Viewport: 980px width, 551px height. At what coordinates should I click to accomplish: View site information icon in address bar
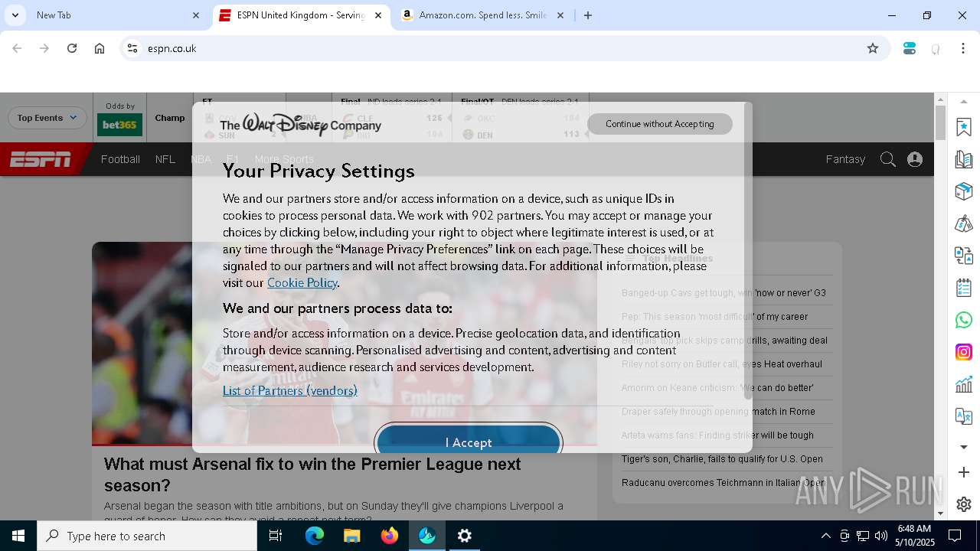point(132,48)
